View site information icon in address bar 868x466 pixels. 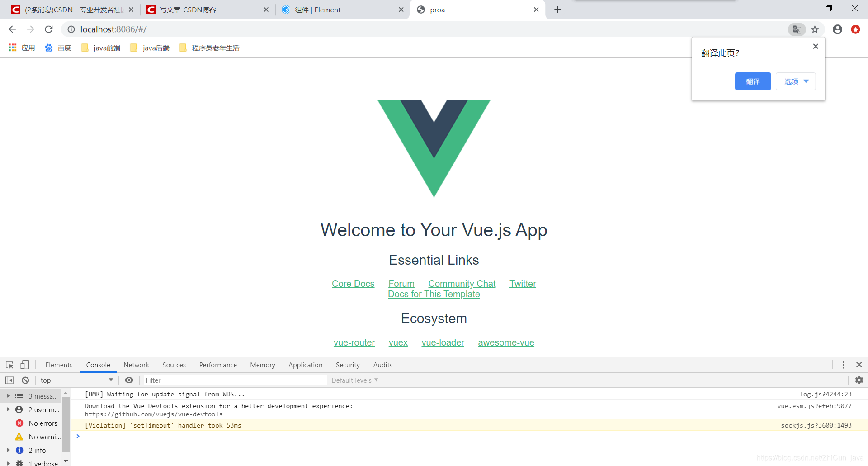(71, 29)
